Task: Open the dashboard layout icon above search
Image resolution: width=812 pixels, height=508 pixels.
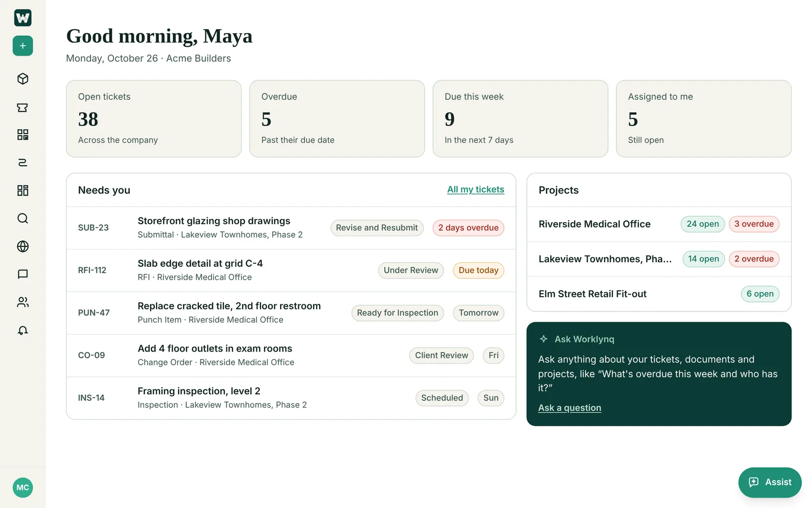Action: tap(23, 190)
